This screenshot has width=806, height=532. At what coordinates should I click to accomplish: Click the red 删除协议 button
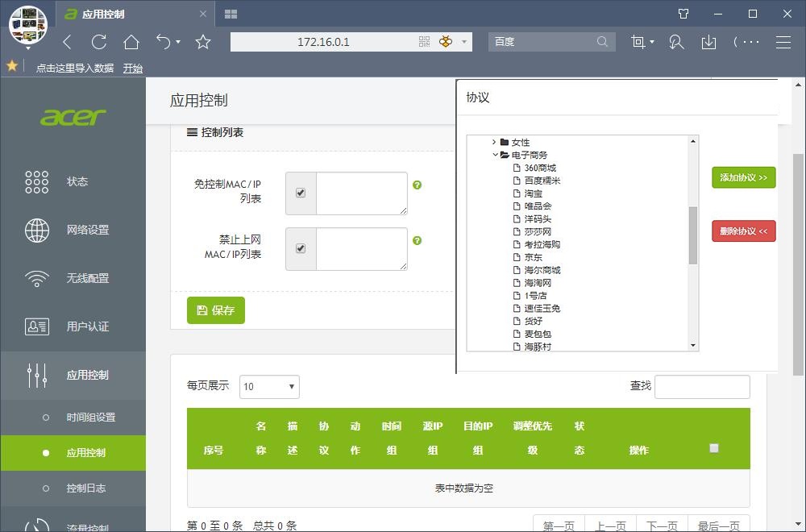(x=742, y=231)
